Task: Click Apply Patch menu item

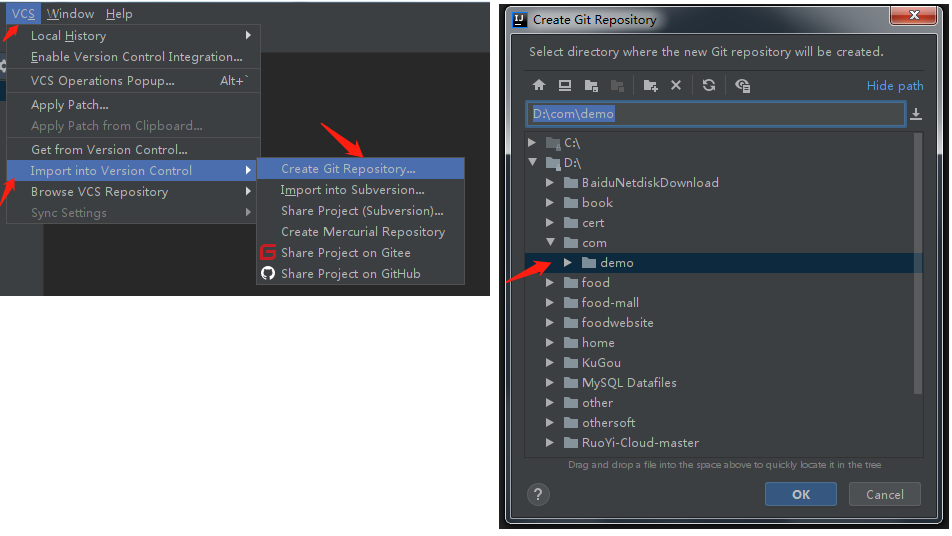Action: point(134,104)
